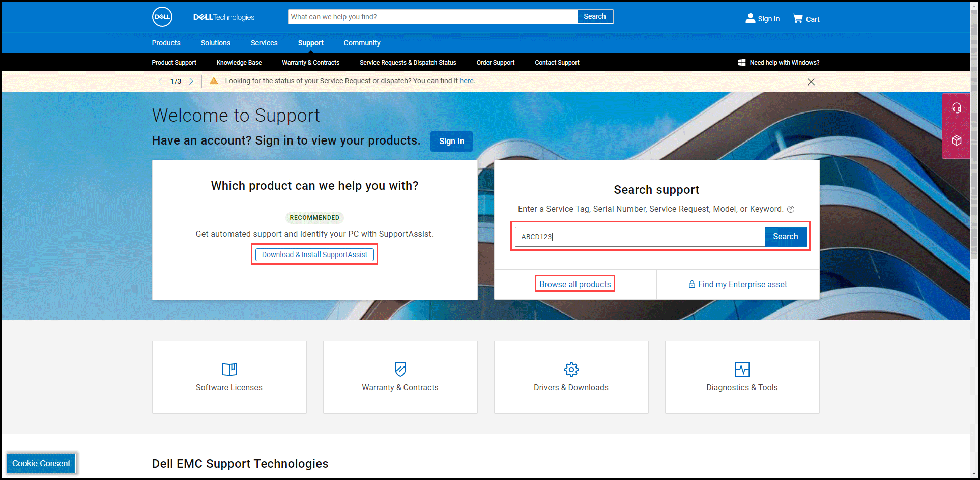Open the package order status side icon
This screenshot has width=980, height=480.
957,140
